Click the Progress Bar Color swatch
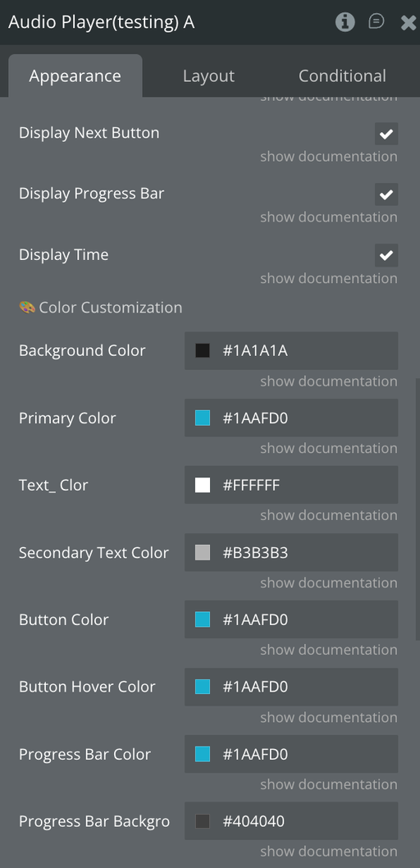This screenshot has width=420, height=868. (x=203, y=754)
